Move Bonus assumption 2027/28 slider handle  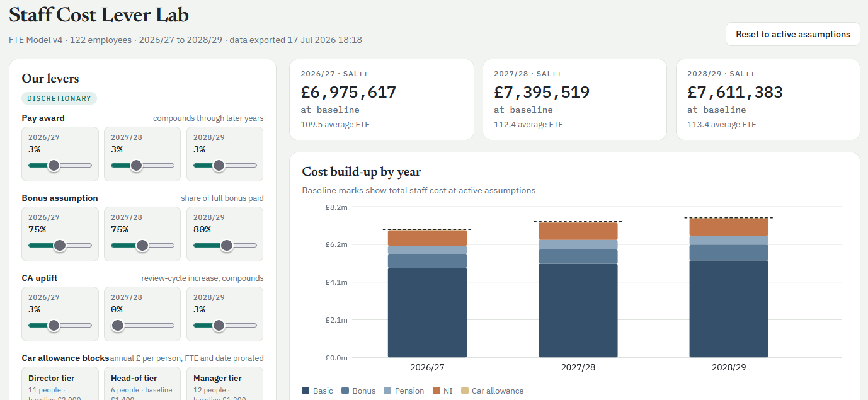point(142,245)
